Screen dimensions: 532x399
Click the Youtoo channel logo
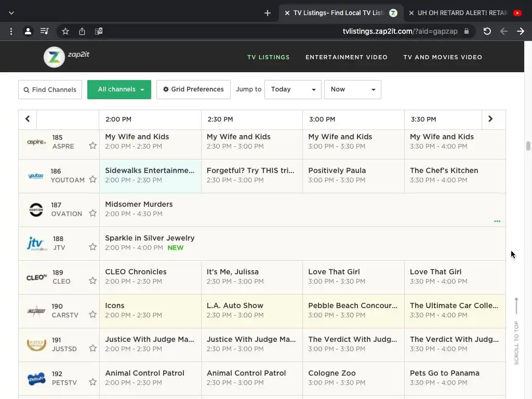pos(36,176)
